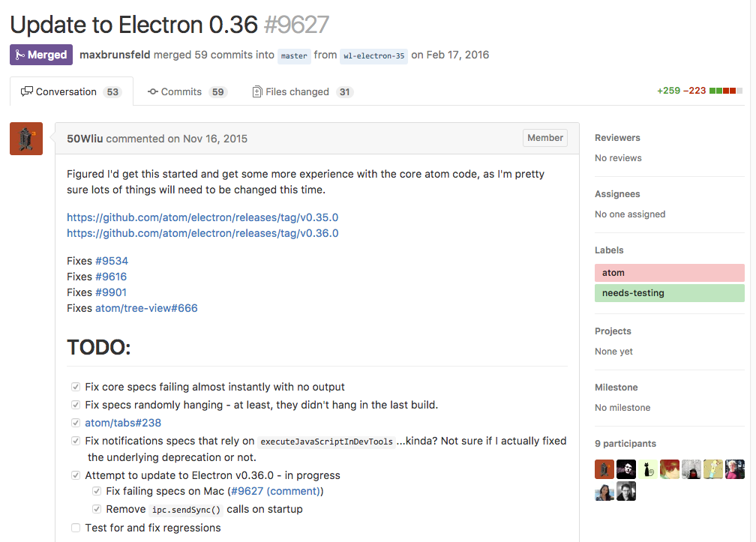The image size is (756, 542).
Task: Toggle 'Remove ipc.sendSync() calls' checkbox
Action: (x=97, y=509)
